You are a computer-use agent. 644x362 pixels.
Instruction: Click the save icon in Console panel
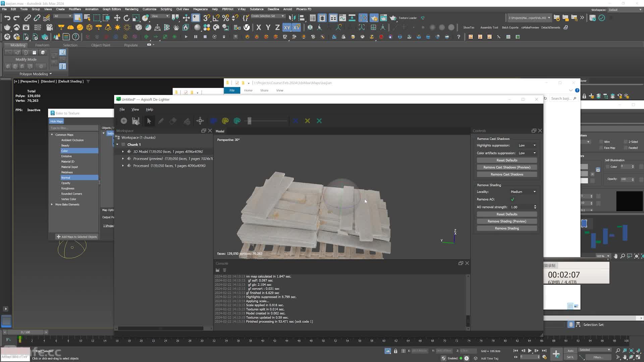click(x=217, y=270)
